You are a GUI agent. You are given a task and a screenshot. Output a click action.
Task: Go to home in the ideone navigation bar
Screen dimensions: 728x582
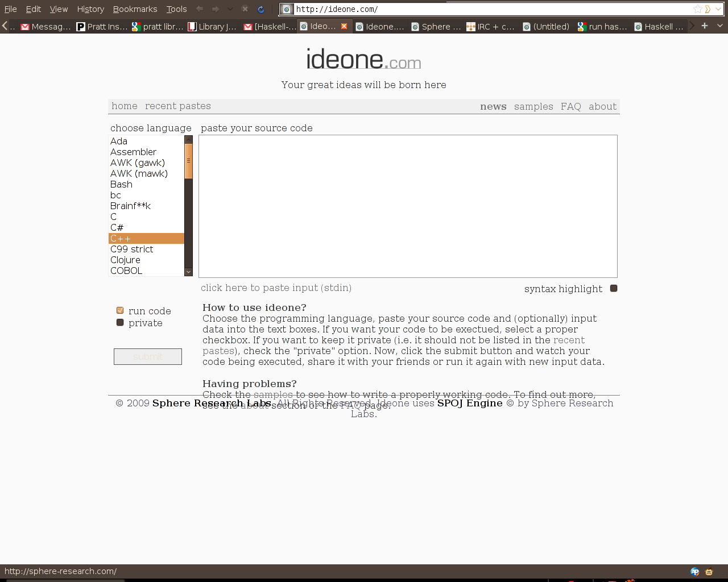click(x=125, y=106)
